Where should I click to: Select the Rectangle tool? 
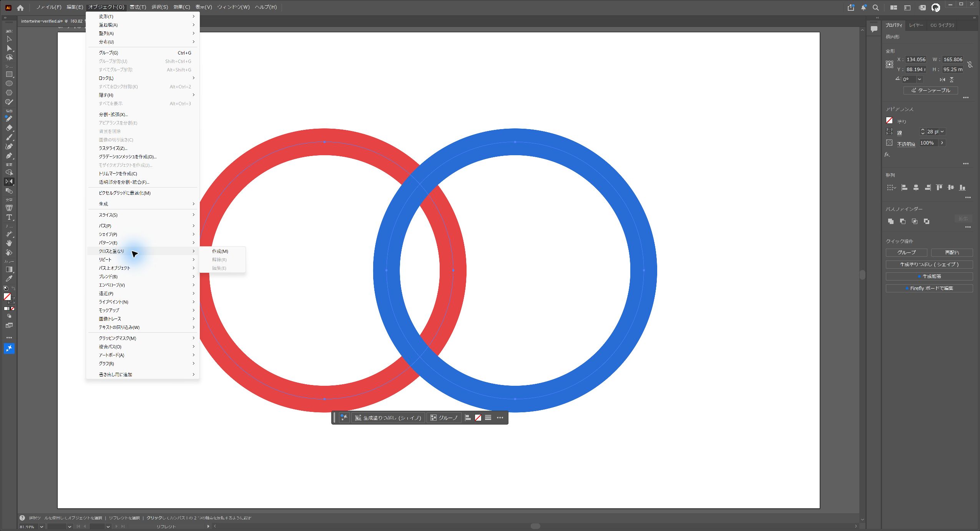(9, 74)
